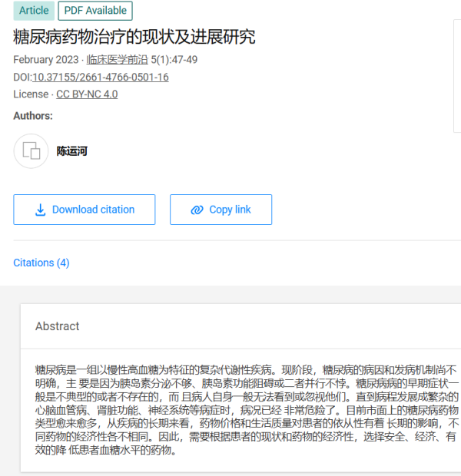Click the Copy link button
The image size is (461, 476).
click(x=221, y=210)
